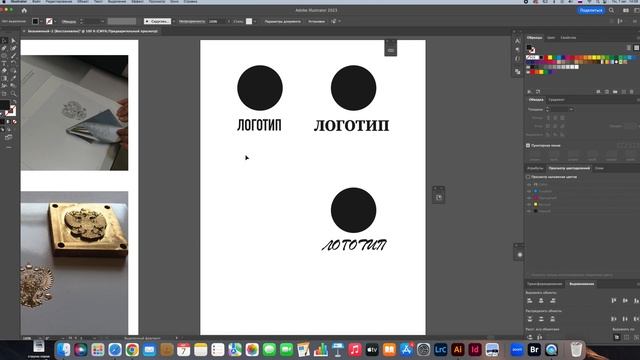The height and width of the screenshot is (360, 640).
Task: Click Vertical Align Top in Align panel
Action: (614, 301)
